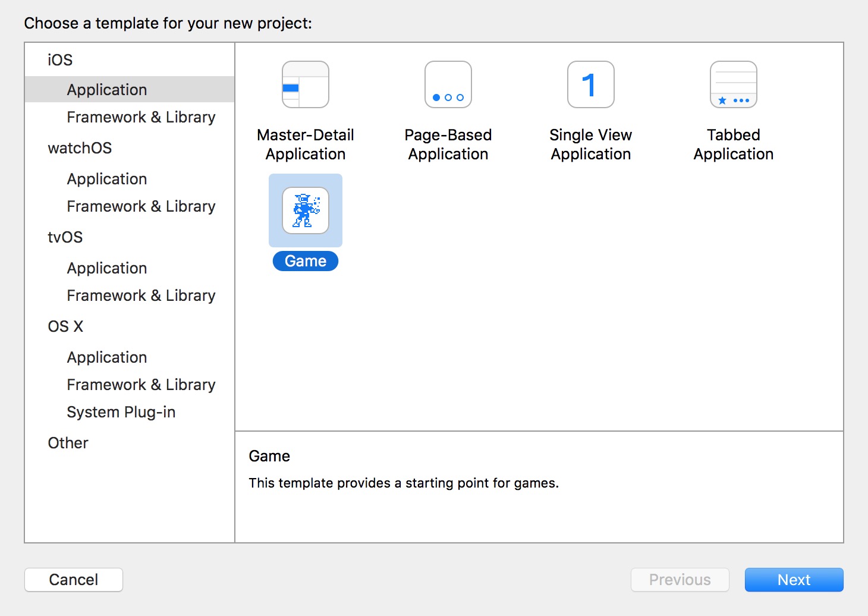Select Application under OS X

tap(107, 357)
